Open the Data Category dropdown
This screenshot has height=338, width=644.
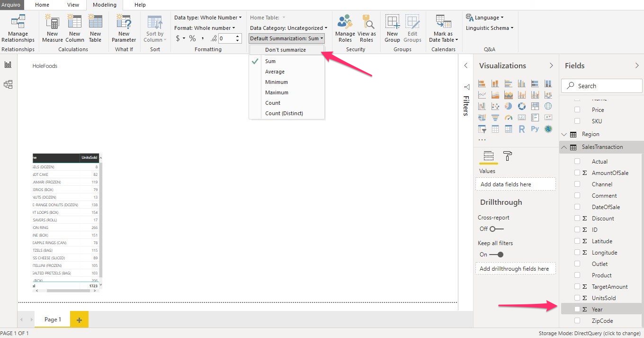[288, 28]
